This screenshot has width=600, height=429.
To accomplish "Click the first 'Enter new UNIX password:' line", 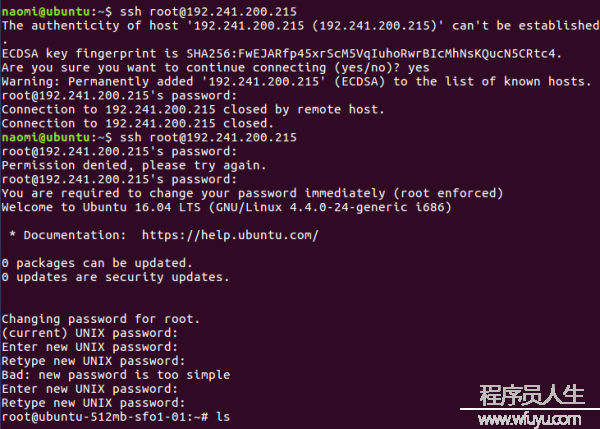I will [90, 347].
